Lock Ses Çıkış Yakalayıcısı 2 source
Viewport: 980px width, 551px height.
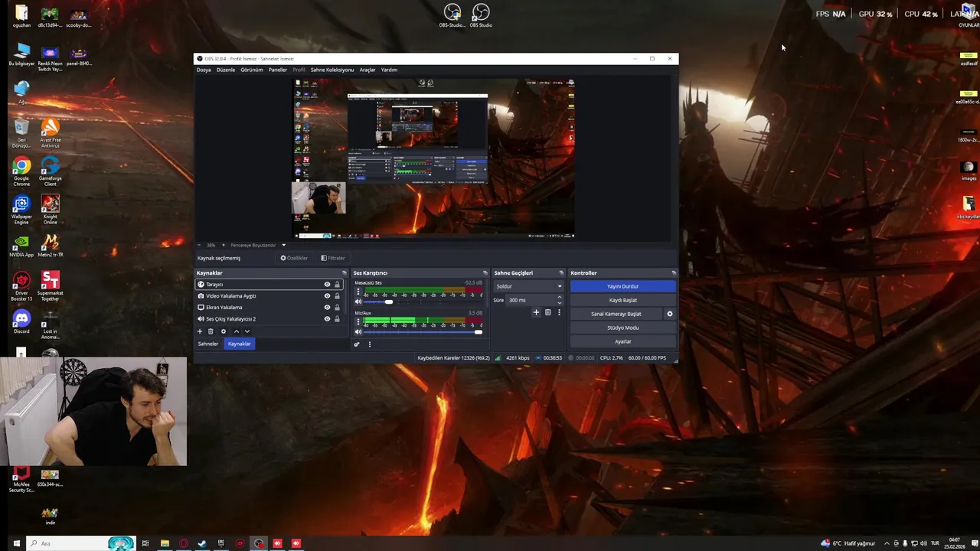[337, 319]
